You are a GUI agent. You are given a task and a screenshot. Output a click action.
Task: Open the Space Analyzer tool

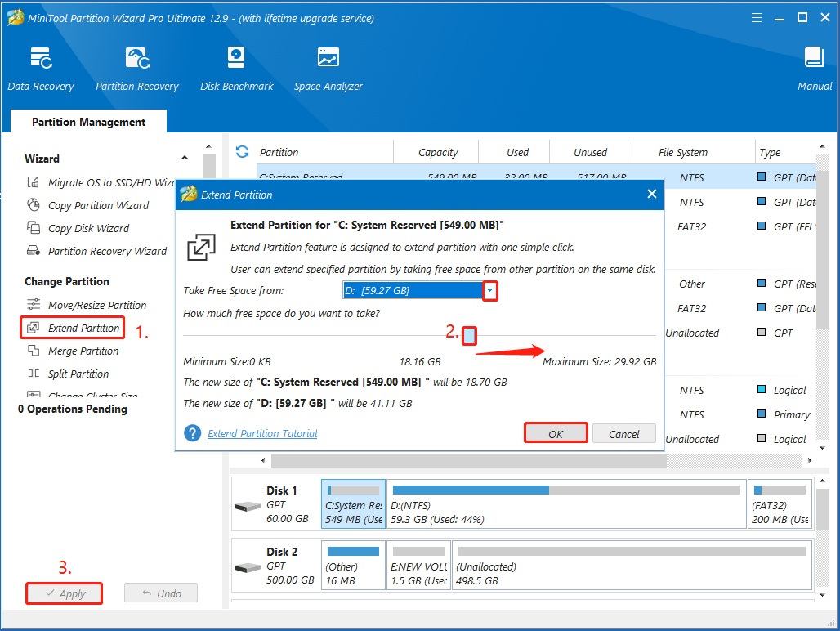click(328, 69)
